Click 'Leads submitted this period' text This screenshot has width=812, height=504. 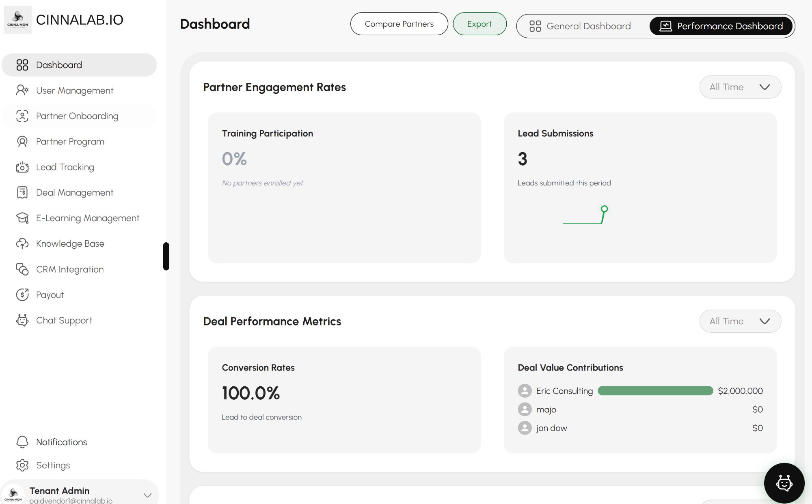coord(564,183)
